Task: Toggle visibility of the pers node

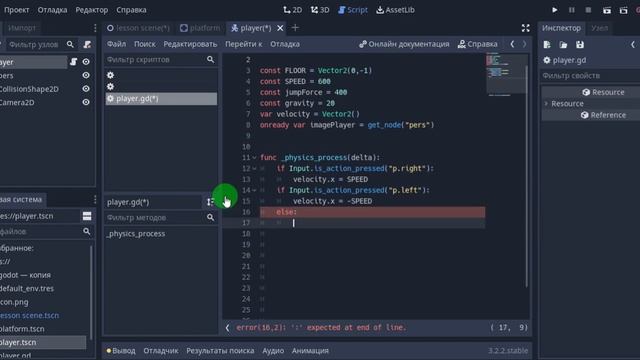Action: (x=86, y=75)
